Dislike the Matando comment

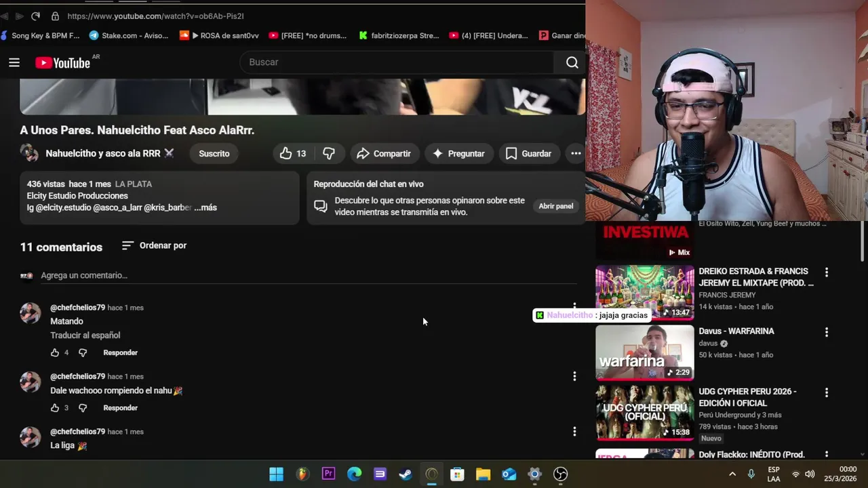pos(83,352)
